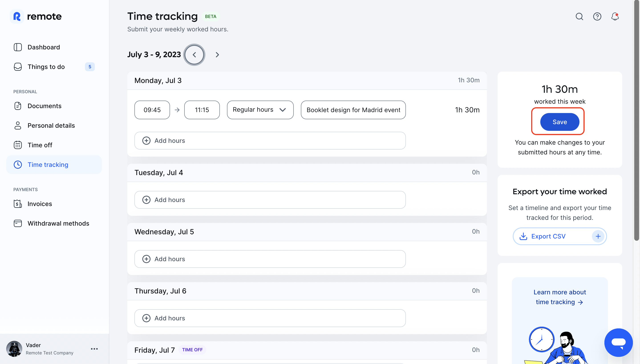Screen dimensions: 640x364
Task: Click Learn more about time tracking
Action: point(559,297)
